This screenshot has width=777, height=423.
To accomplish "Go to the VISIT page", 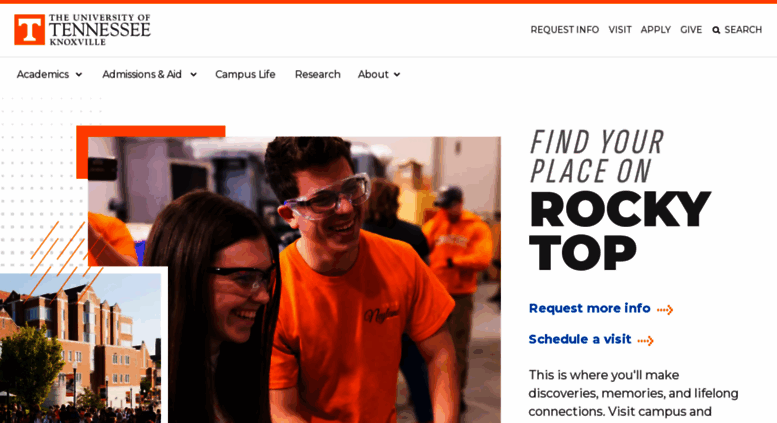I will point(620,30).
